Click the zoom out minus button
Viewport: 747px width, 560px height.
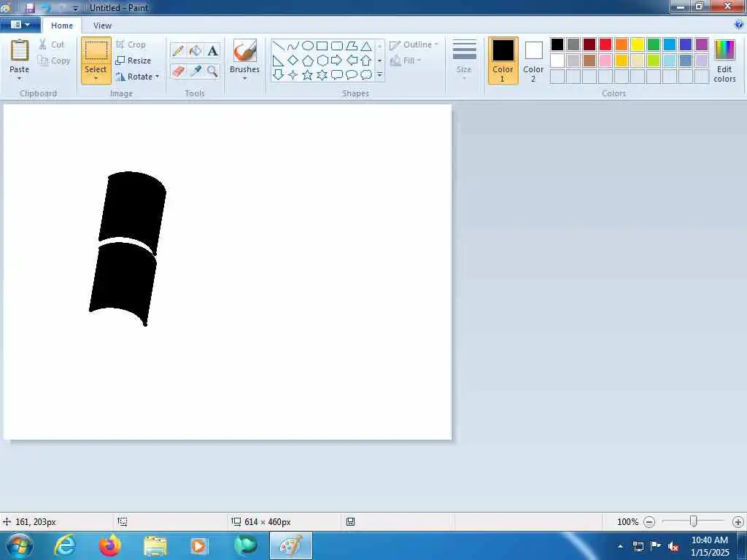(649, 522)
